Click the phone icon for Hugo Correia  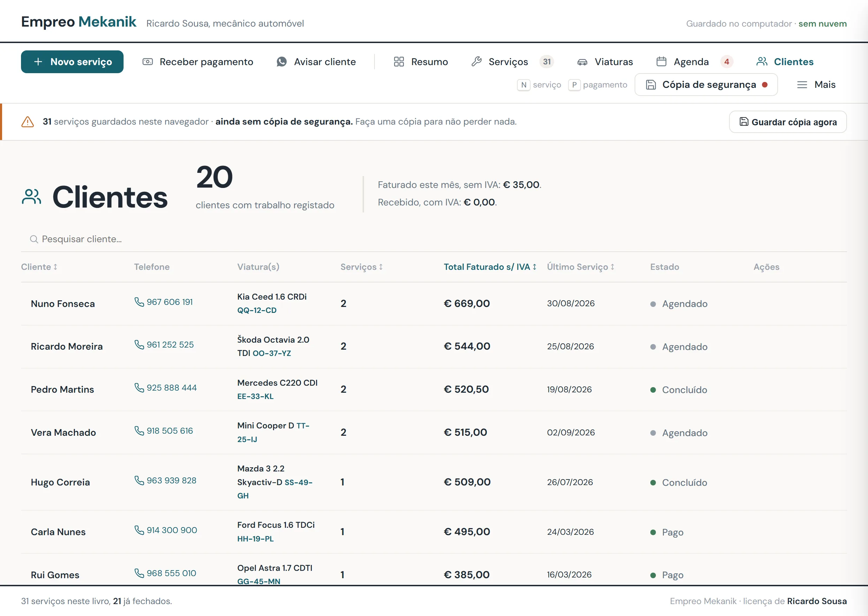point(139,481)
